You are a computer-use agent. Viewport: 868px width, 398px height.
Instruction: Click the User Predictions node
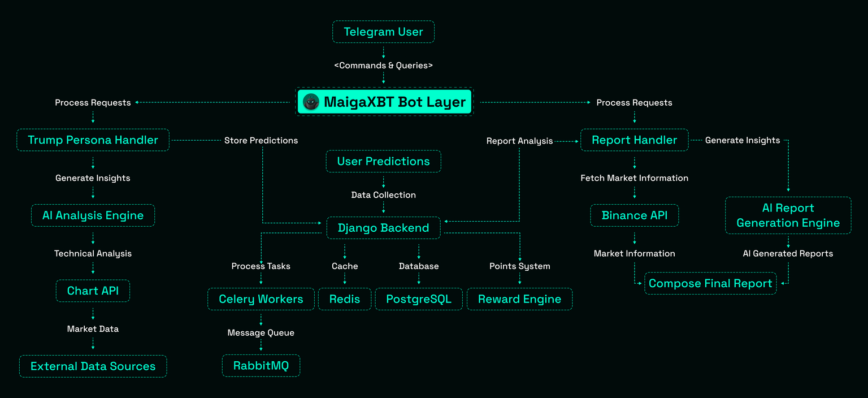383,162
